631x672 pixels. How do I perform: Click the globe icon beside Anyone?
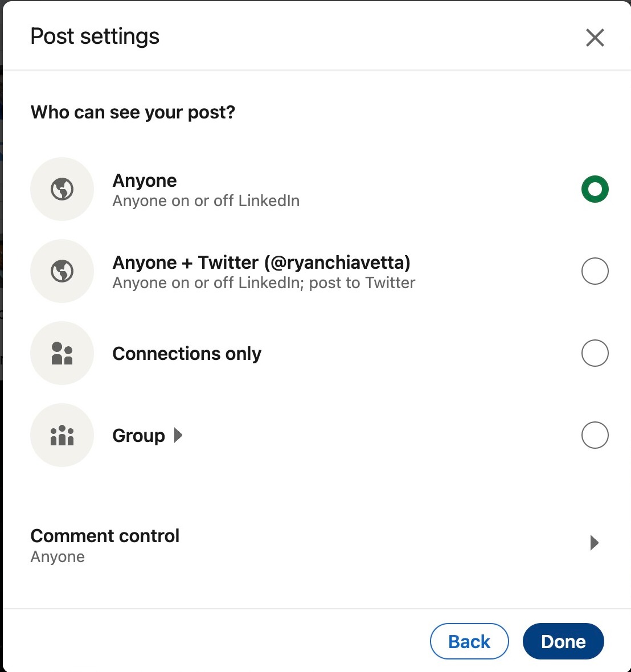[62, 189]
